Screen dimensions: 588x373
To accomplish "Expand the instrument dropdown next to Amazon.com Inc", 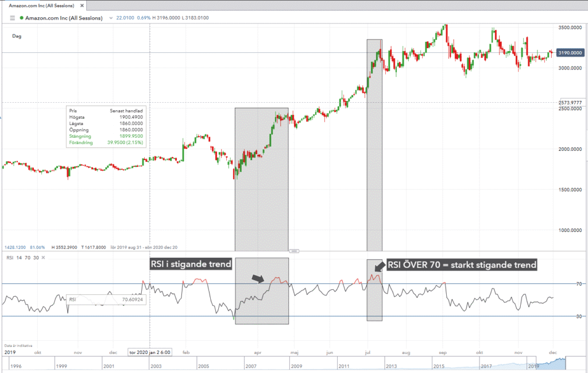I will pos(111,18).
